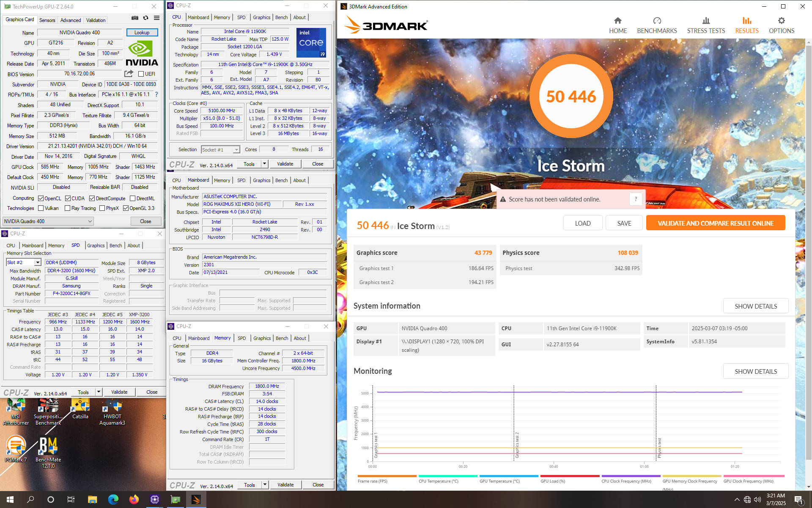Open Microsoft Edge from taskbar
This screenshot has width=812, height=508.
pos(113,500)
